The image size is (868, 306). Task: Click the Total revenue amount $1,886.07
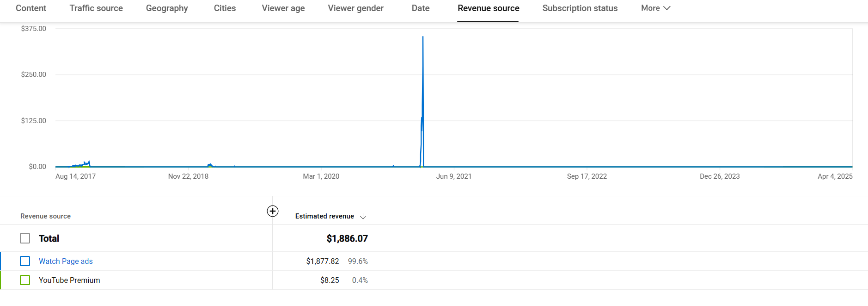[347, 238]
